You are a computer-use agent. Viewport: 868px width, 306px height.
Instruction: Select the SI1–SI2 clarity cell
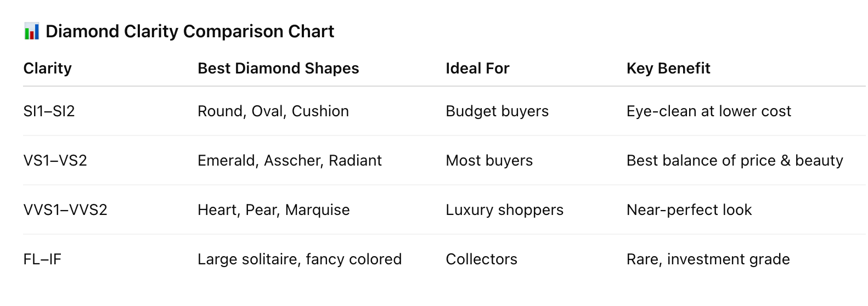pyautogui.click(x=49, y=111)
